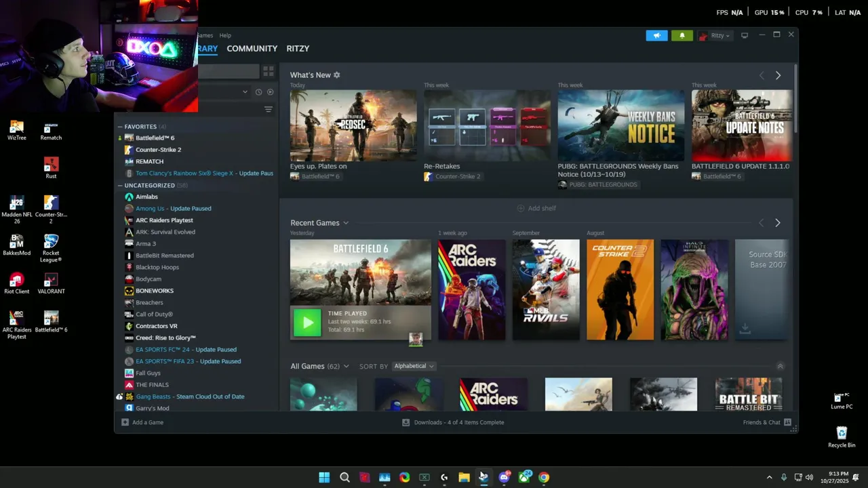
Task: Toggle the ready-to-play filter icon
Action: click(x=270, y=91)
